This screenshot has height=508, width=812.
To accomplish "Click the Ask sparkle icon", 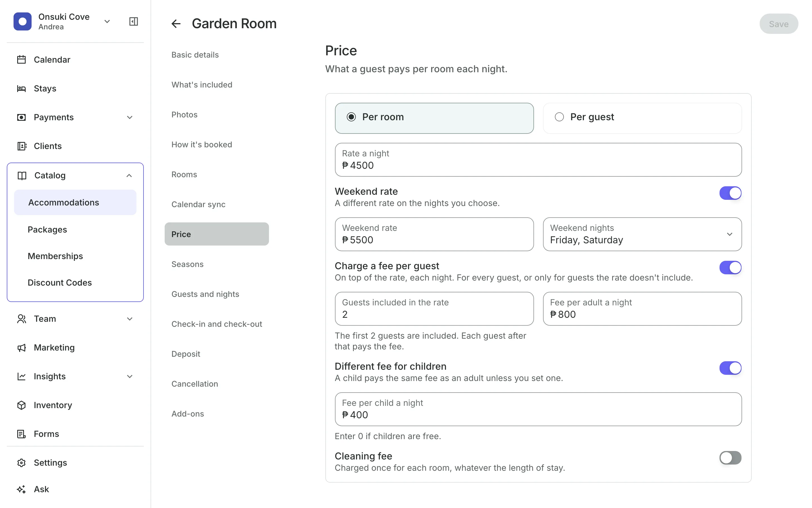I will pos(21,489).
